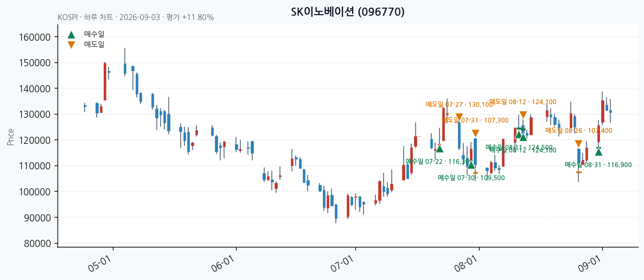Select the 07-22 green buy marker triangle
The image size is (644, 280).
(x=439, y=148)
